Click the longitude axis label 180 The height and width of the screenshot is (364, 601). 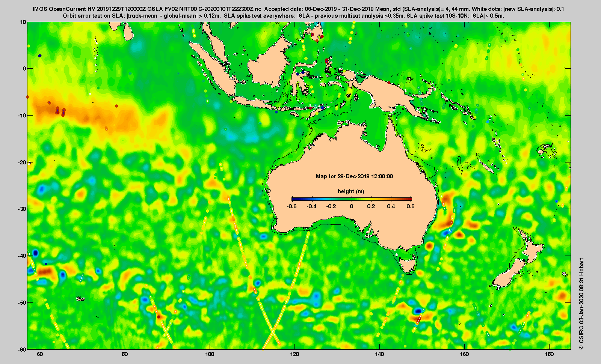point(549,354)
